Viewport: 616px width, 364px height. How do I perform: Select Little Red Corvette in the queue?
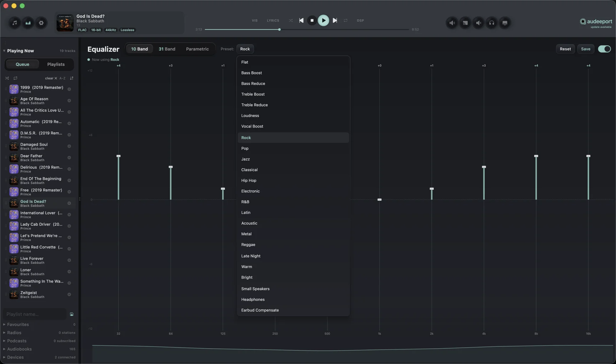click(39, 249)
